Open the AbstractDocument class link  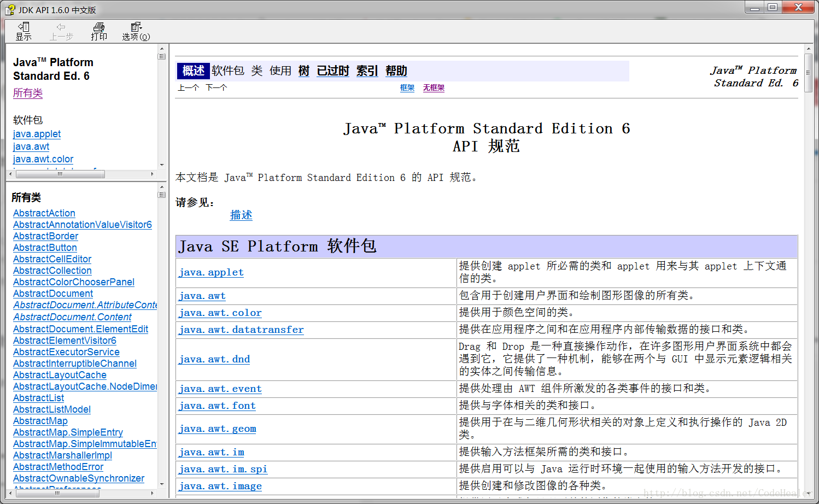[x=53, y=294]
